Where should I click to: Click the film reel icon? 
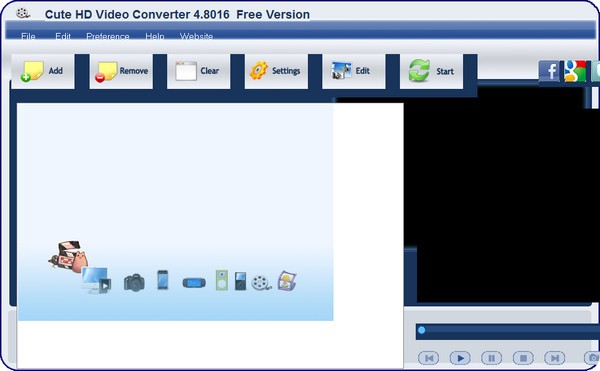point(261,283)
